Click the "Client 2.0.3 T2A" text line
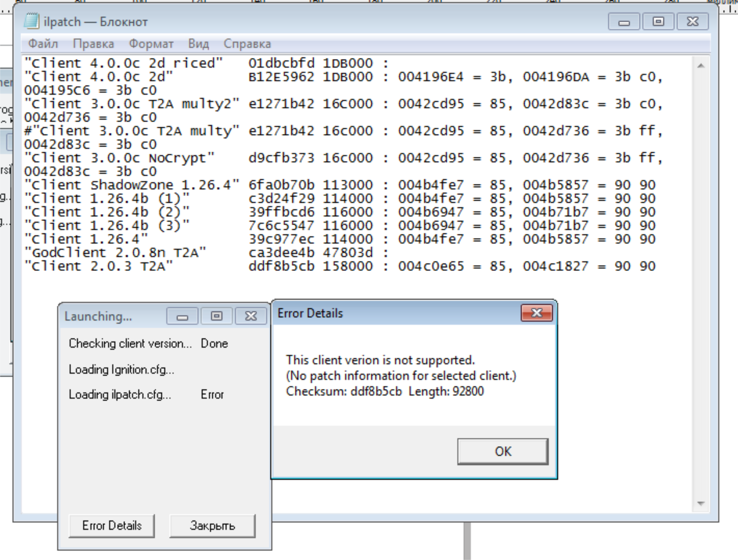Screen dimensions: 738x560 tap(98, 266)
